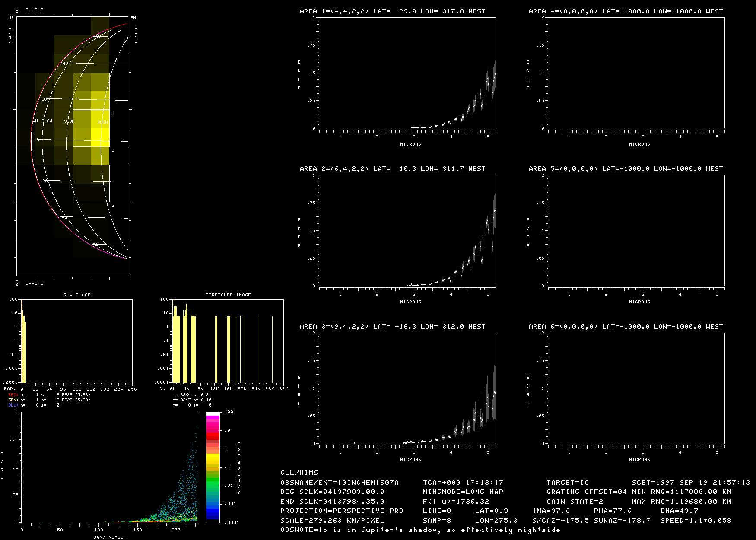
Task: Select the Stretched Image histogram title
Action: (x=228, y=295)
